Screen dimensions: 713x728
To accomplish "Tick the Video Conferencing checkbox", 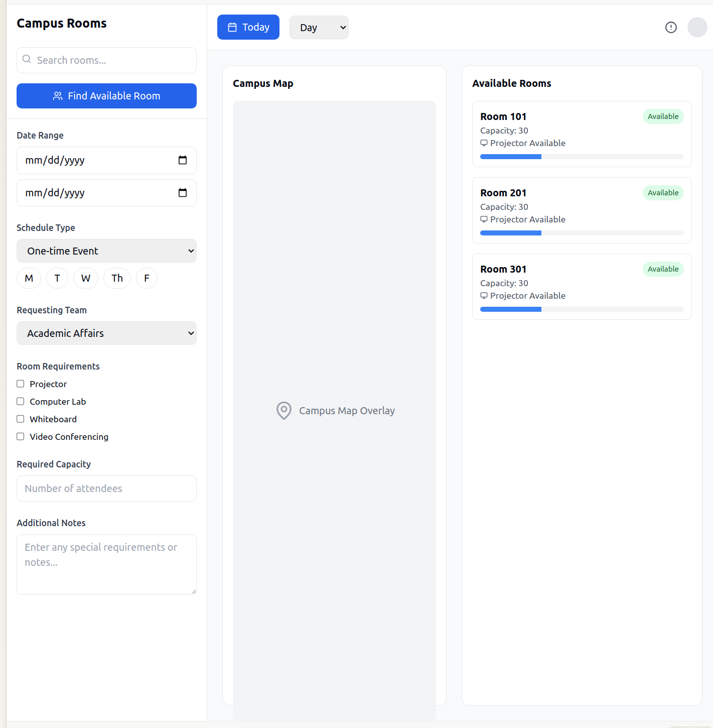I will point(21,437).
